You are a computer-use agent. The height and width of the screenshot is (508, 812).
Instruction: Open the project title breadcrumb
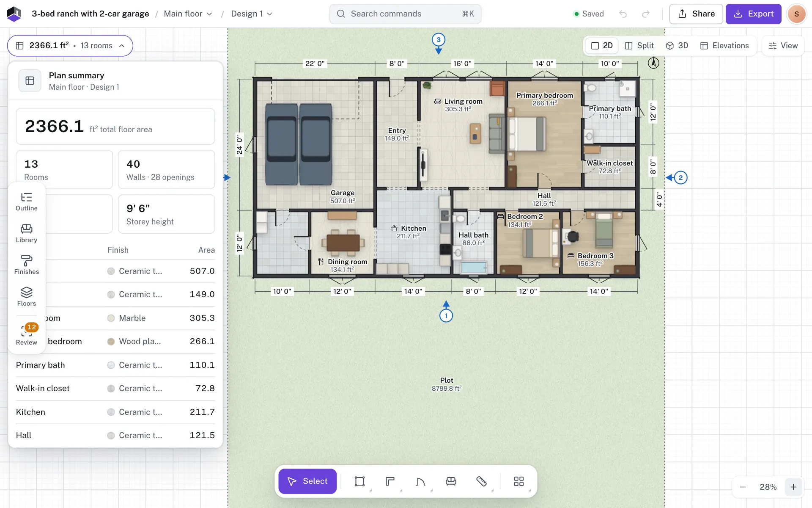91,14
